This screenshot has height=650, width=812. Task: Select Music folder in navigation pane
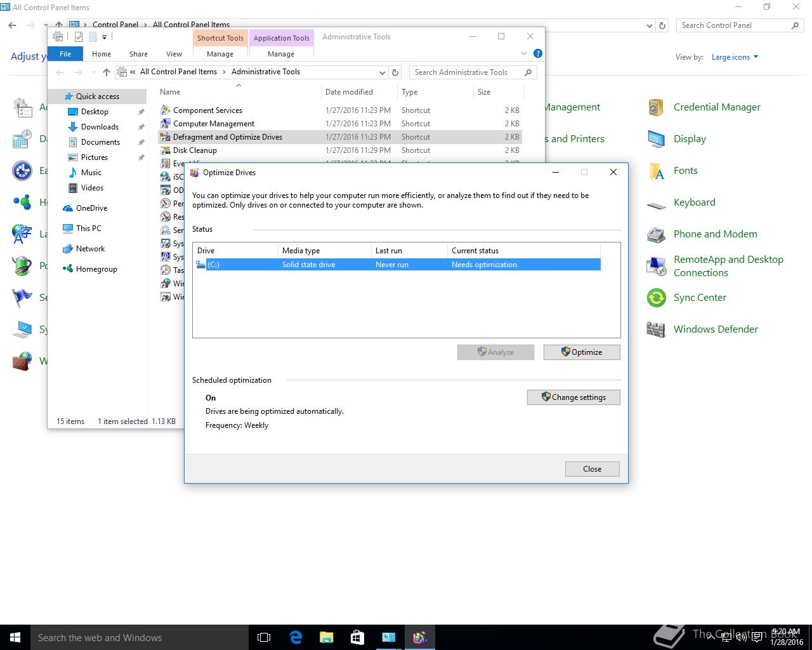(x=91, y=173)
